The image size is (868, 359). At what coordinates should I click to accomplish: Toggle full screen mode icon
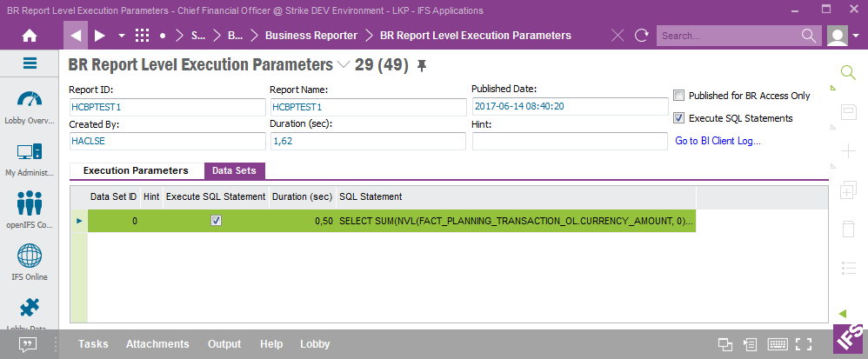point(804,344)
